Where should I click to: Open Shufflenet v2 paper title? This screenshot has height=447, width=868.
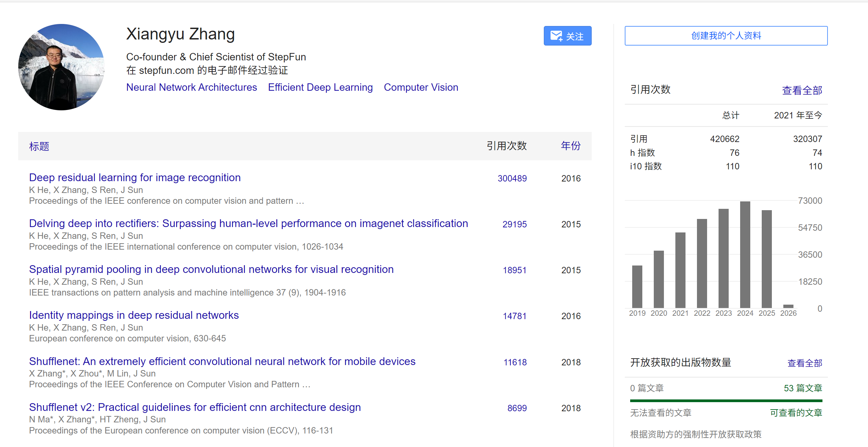click(195, 407)
